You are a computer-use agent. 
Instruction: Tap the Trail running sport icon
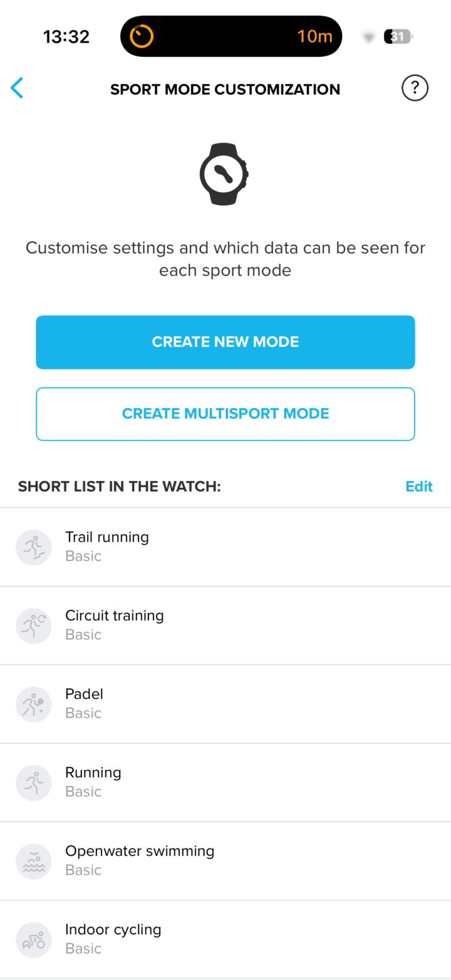click(34, 547)
